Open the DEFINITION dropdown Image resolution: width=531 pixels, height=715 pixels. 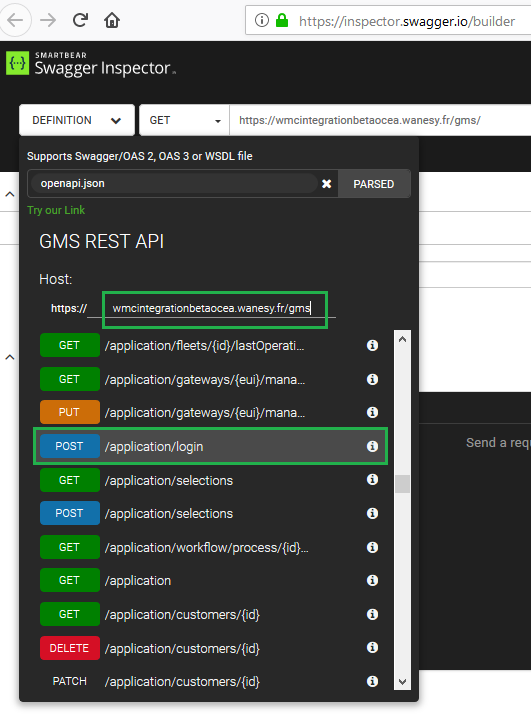point(77,120)
